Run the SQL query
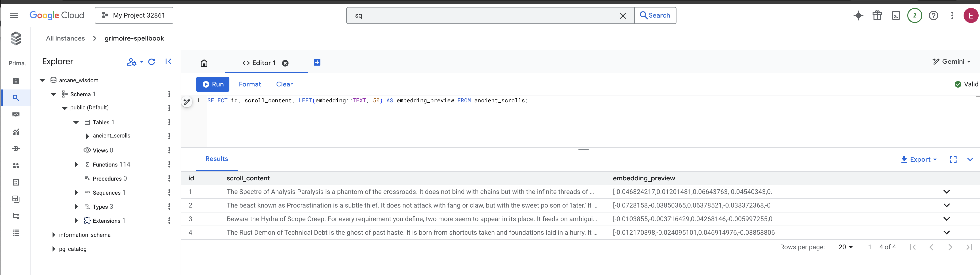This screenshot has height=275, width=980. click(x=213, y=84)
